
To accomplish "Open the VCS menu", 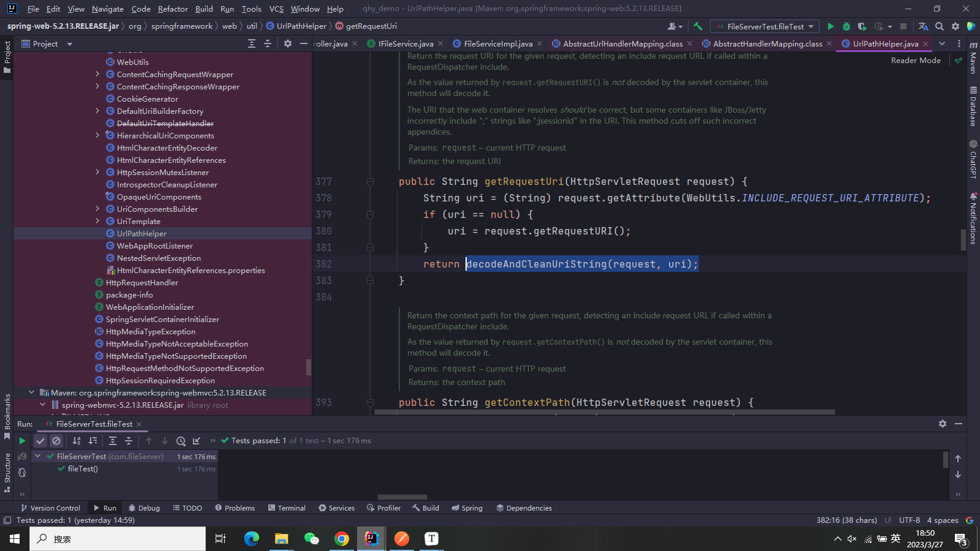I will [x=276, y=9].
